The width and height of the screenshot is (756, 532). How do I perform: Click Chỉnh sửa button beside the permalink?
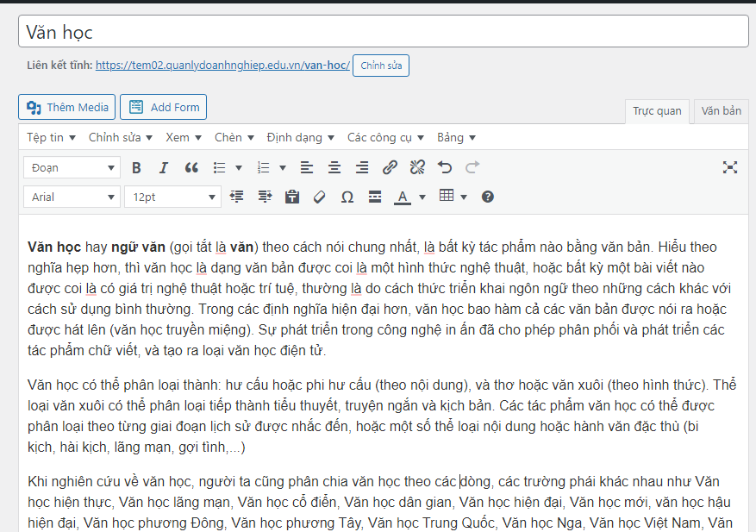click(380, 66)
